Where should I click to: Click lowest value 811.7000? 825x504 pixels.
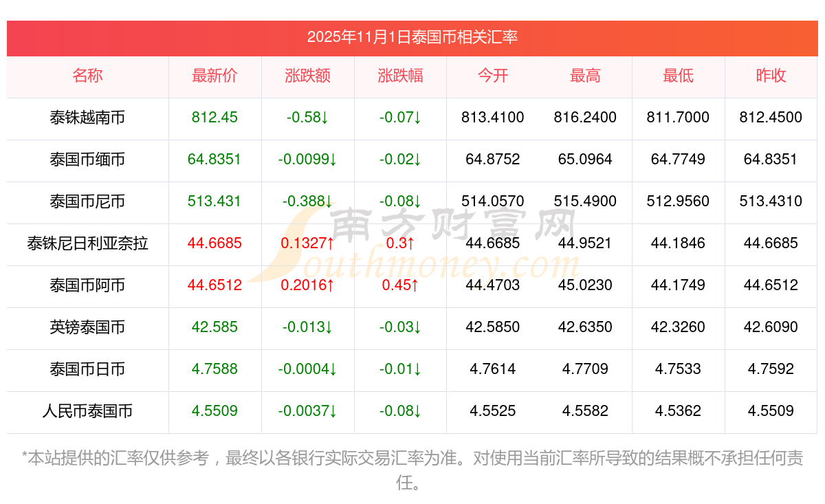678,118
